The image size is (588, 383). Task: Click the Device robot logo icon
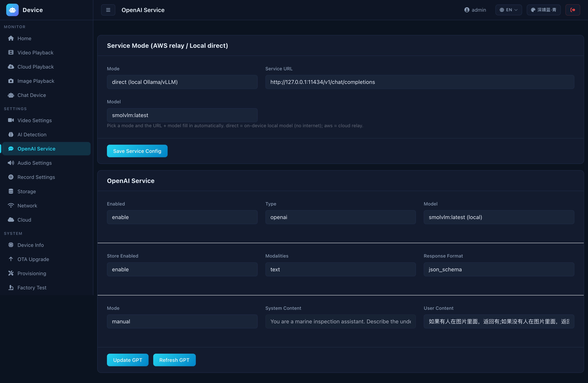tap(12, 10)
